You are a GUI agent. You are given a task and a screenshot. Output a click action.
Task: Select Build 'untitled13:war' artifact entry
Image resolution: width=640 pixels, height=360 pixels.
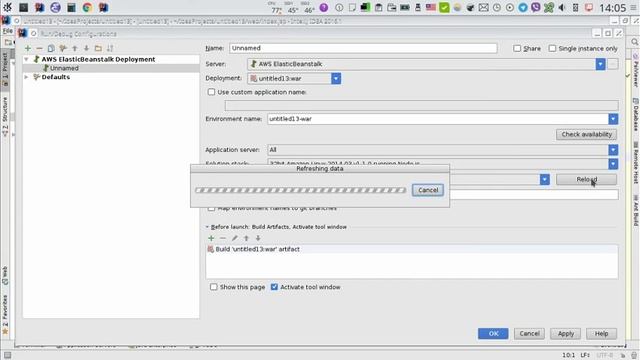pos(412,249)
